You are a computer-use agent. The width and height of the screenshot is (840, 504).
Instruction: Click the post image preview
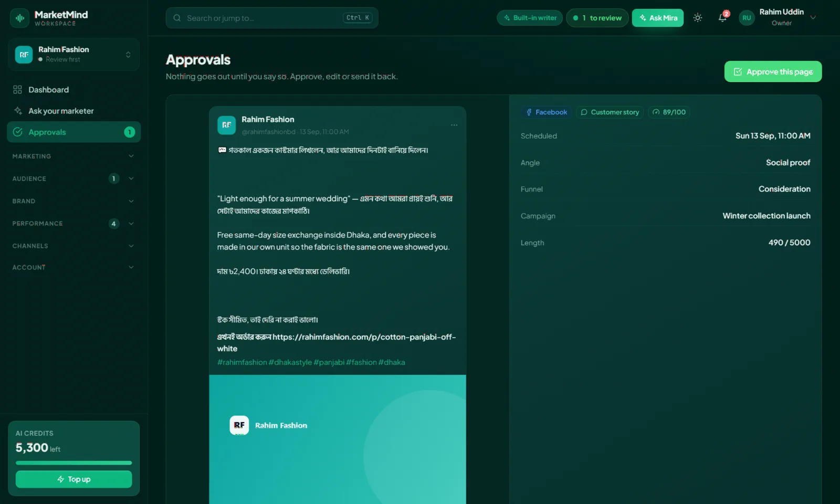click(x=338, y=439)
